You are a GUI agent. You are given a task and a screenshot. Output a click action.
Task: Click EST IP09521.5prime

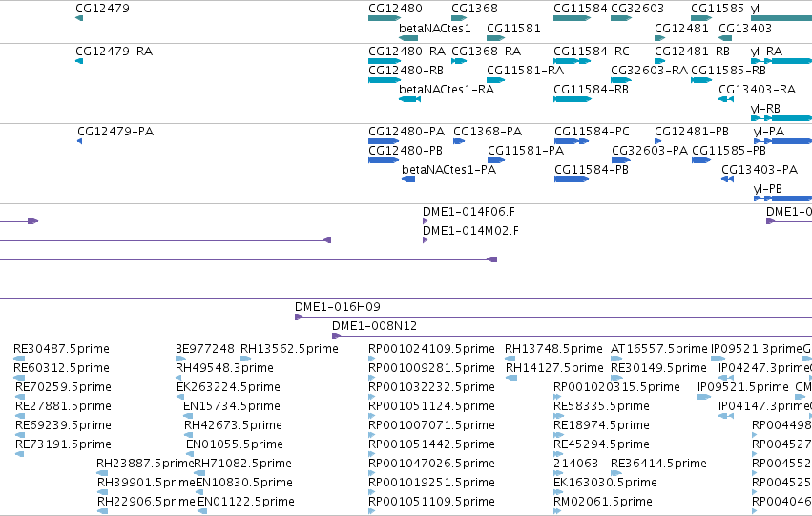coord(742,387)
